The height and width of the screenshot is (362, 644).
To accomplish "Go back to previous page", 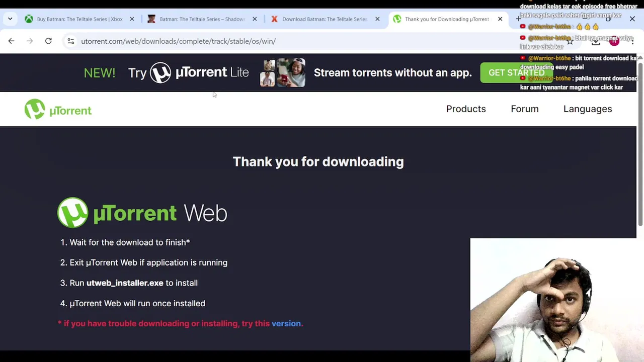I will tap(11, 41).
